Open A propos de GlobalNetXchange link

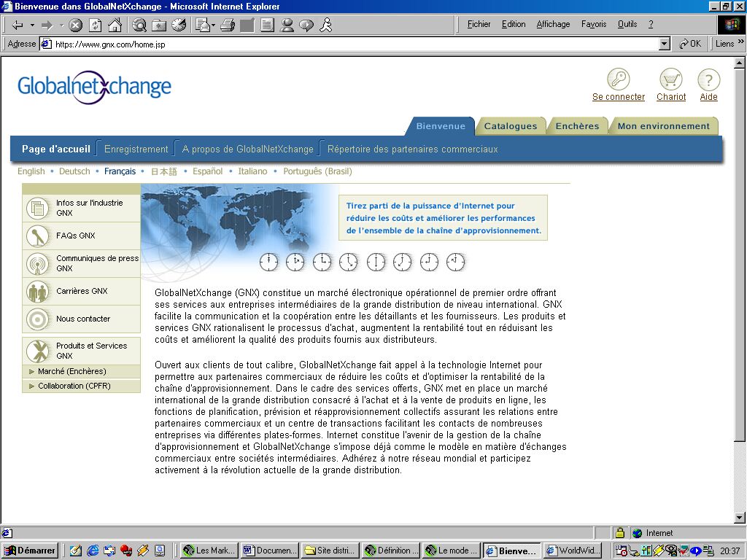(248, 149)
